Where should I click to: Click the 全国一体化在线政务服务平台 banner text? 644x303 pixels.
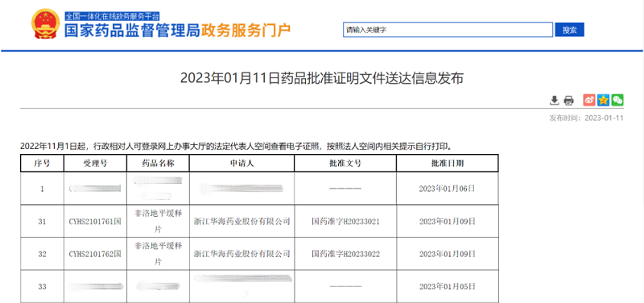tap(112, 16)
